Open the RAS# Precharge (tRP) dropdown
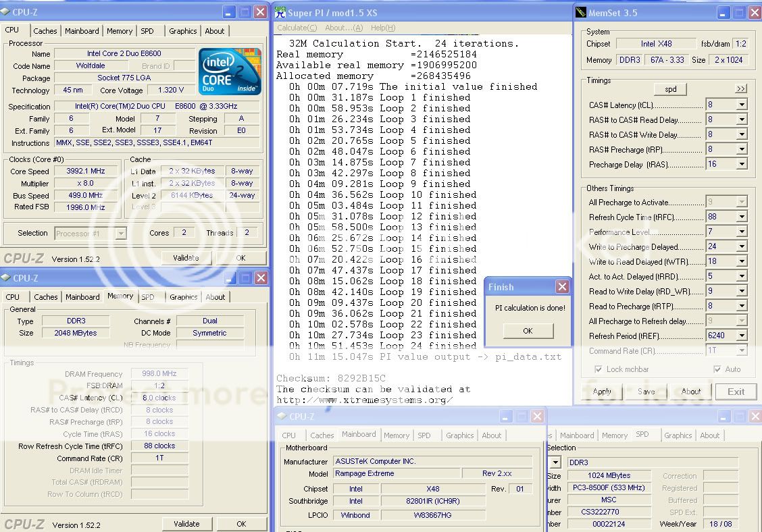Image resolution: width=762 pixels, height=532 pixels. (x=742, y=149)
